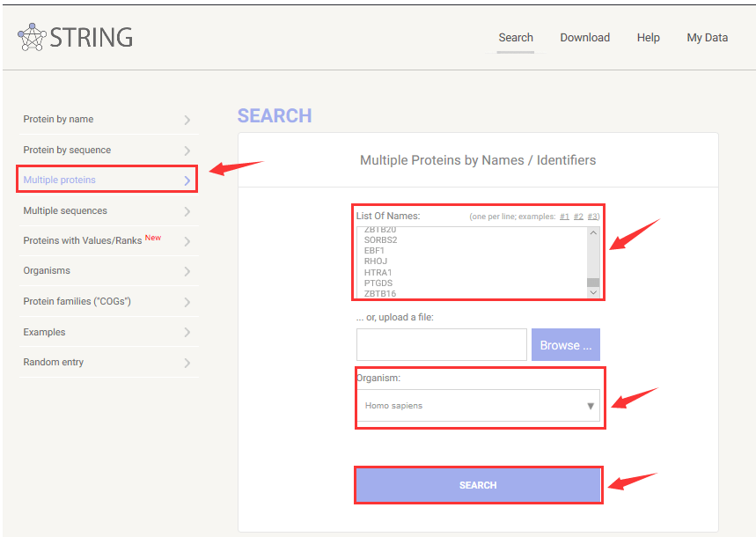Click the Multiple proteins chevron arrow

click(187, 180)
